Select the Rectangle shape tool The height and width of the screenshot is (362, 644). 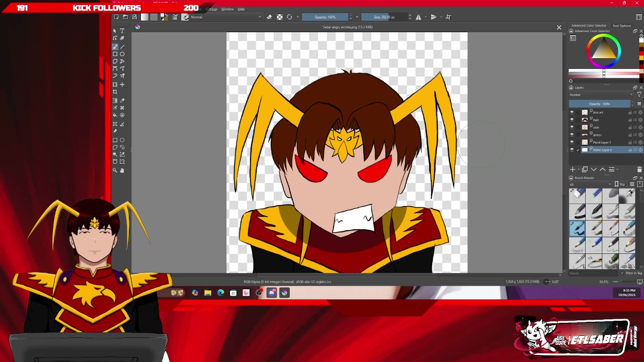point(115,54)
